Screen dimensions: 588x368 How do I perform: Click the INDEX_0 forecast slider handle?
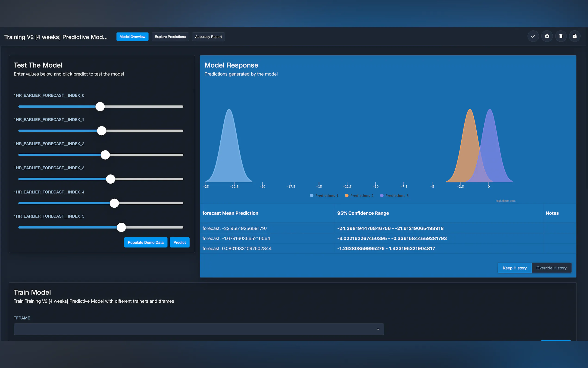click(x=100, y=107)
